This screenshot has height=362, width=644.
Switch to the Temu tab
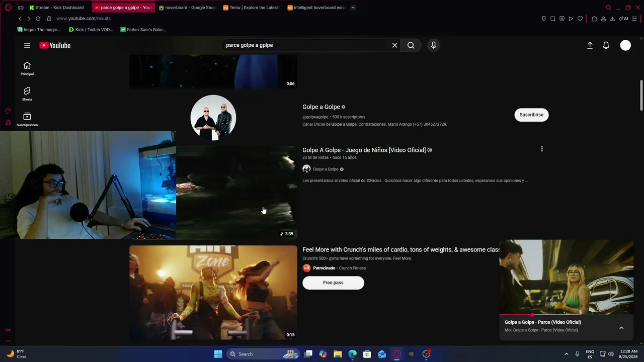[252, 8]
